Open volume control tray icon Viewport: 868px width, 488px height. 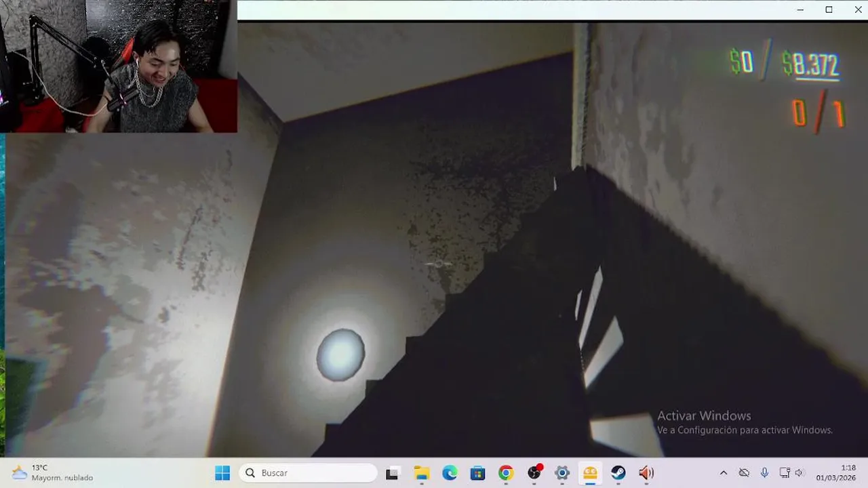(x=799, y=473)
